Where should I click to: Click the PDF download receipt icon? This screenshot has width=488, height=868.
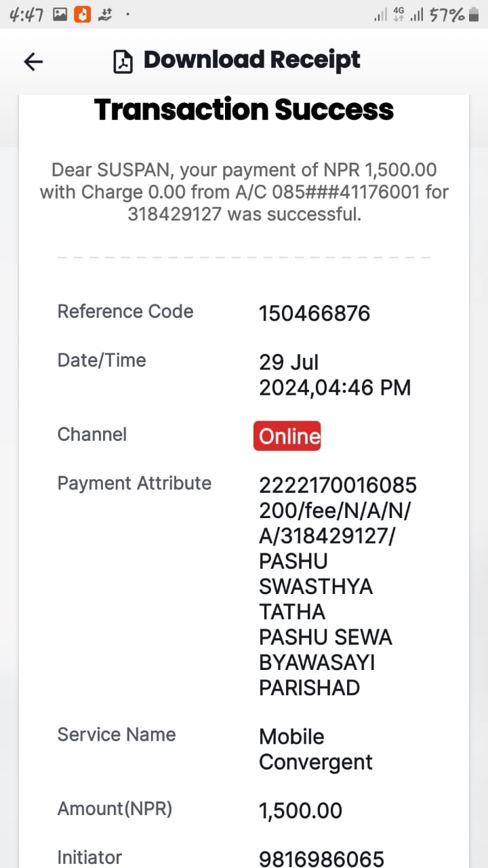pyautogui.click(x=123, y=62)
